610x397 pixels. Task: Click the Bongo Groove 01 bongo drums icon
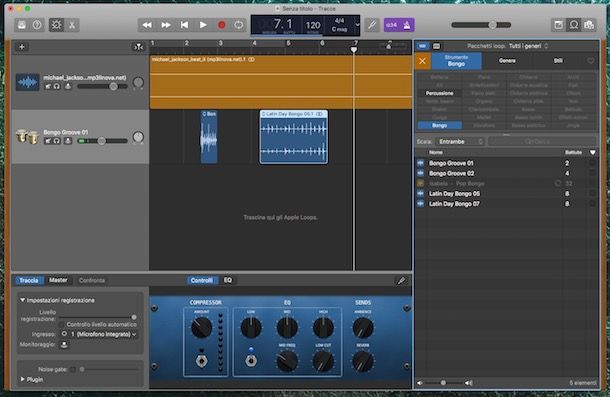click(28, 137)
